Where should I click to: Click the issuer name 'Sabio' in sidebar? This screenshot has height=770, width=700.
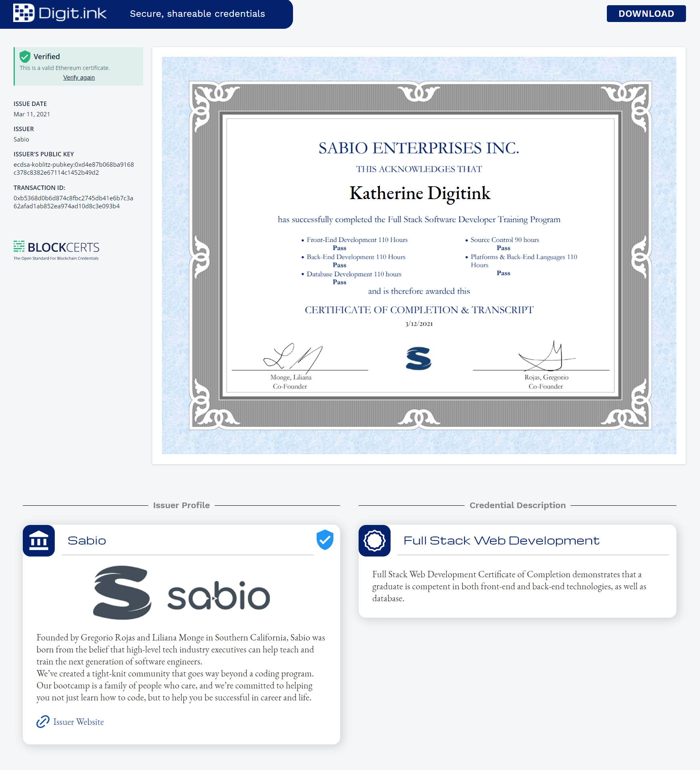click(21, 139)
